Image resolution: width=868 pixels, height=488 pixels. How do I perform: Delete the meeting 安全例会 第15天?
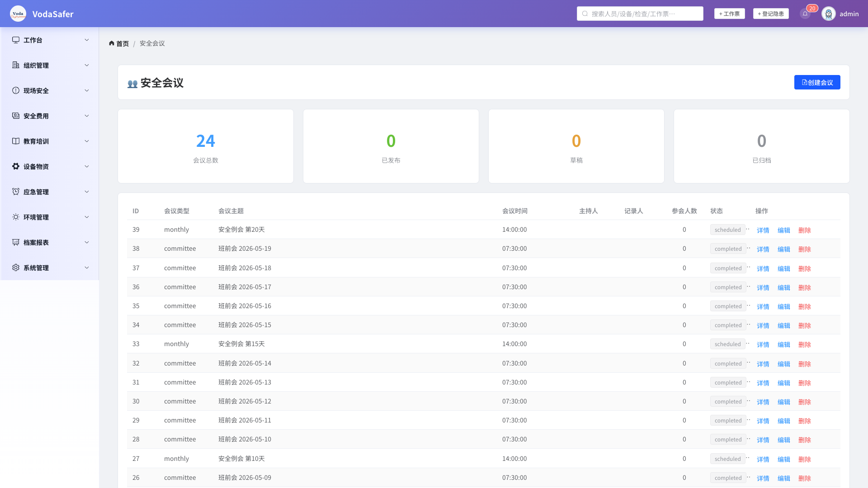point(805,344)
